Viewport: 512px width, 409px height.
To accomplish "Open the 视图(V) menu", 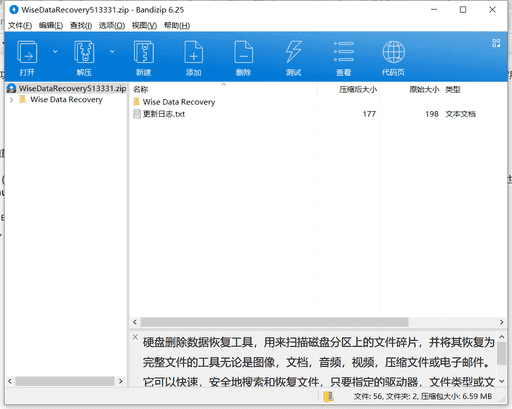I will point(144,25).
